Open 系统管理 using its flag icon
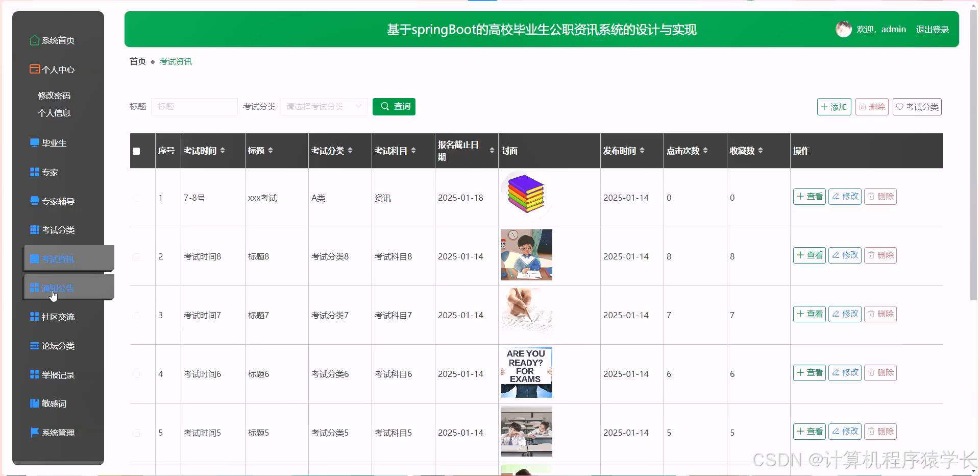Viewport: 980px width, 476px height. (x=34, y=433)
